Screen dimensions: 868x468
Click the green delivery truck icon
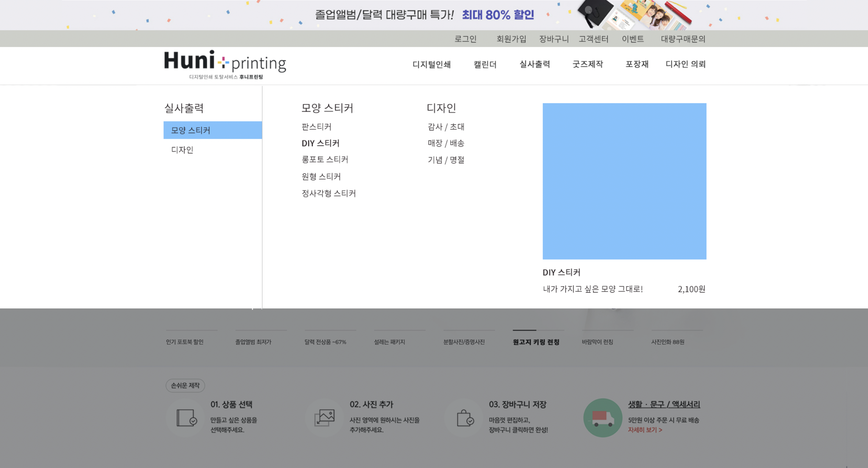coord(602,418)
